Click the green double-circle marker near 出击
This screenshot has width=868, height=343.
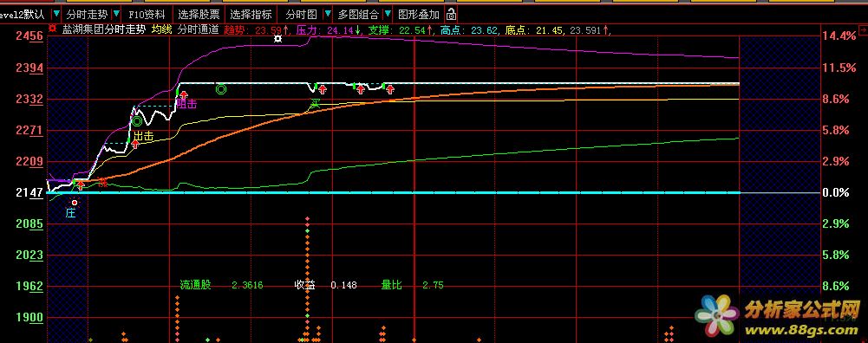136,121
